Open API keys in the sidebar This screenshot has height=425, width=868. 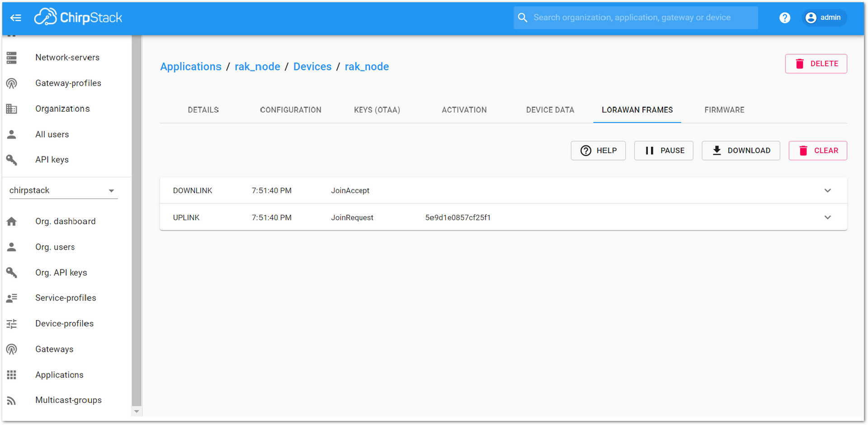point(52,160)
